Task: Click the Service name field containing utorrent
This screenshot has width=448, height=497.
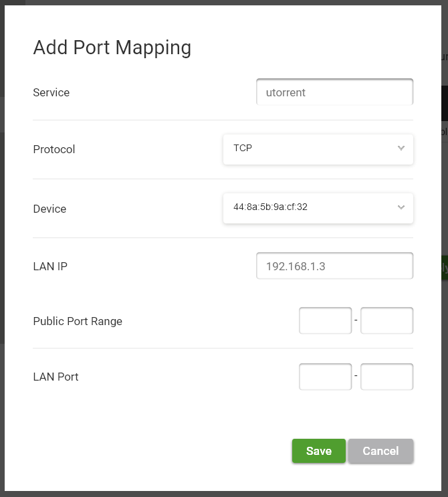Action: pos(334,92)
